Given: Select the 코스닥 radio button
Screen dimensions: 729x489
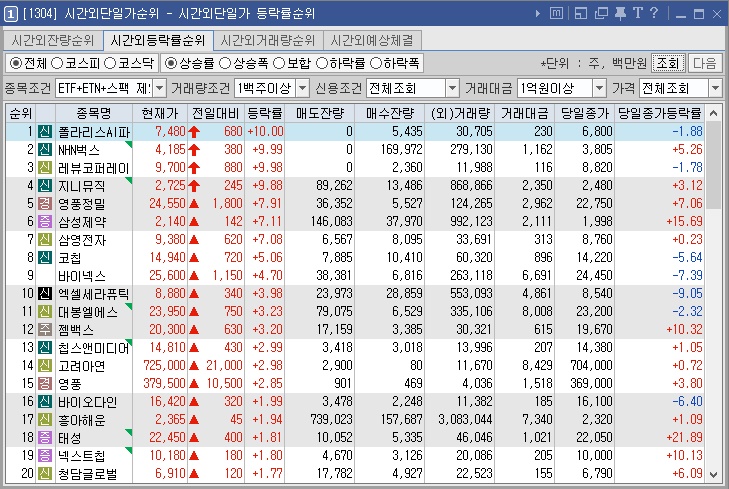Looking at the screenshot, I should pos(110,63).
